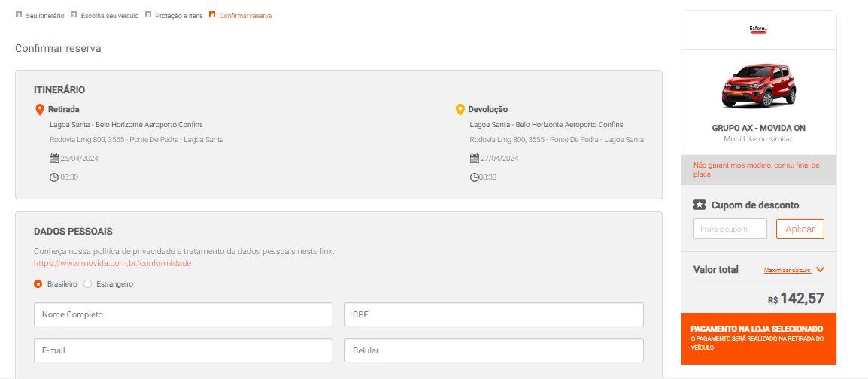This screenshot has height=379, width=868.
Task: Click the Devolução 'Aeroporto Confins' location text
Action: coord(546,125)
